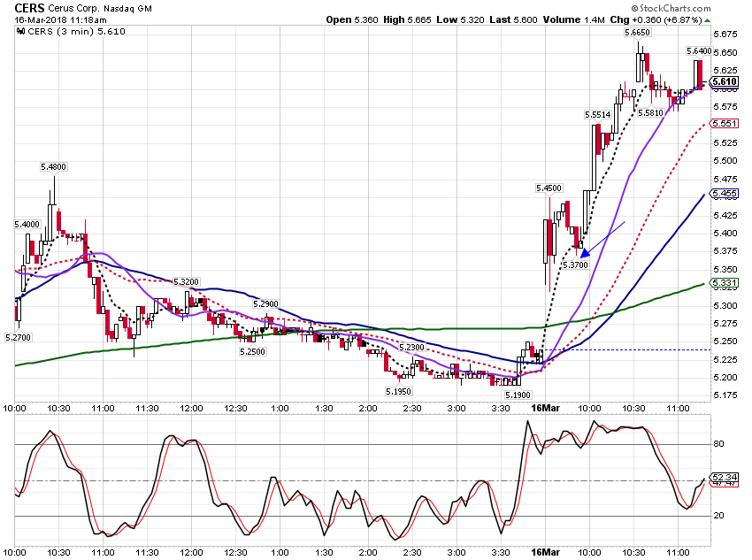Click the 52.34 oscillator value tag
This screenshot has height=560, width=752.
725,477
